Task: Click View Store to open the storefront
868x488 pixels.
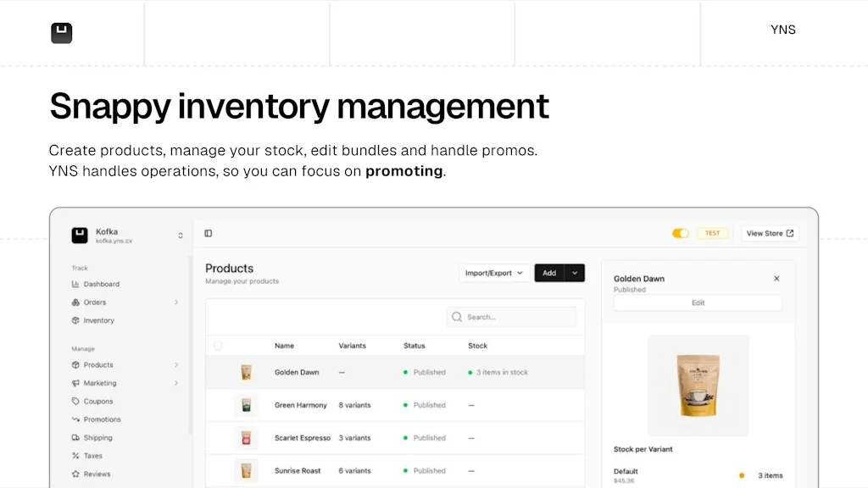Action: [767, 233]
